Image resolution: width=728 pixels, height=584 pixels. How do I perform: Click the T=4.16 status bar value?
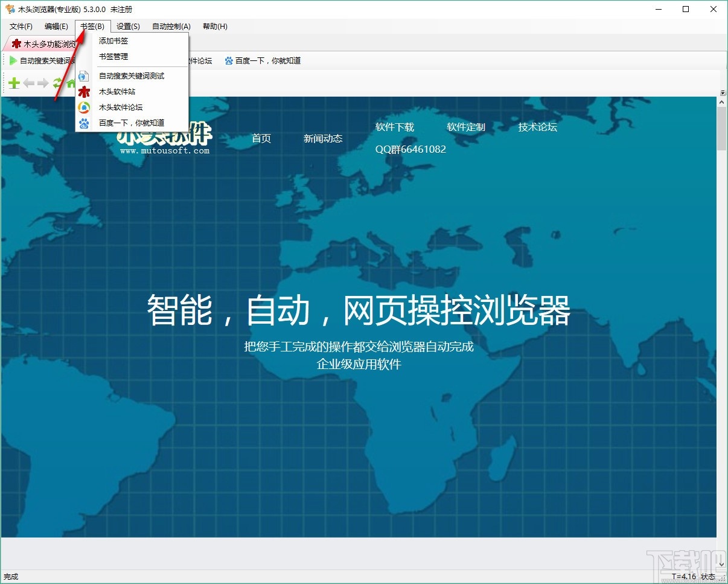point(683,577)
